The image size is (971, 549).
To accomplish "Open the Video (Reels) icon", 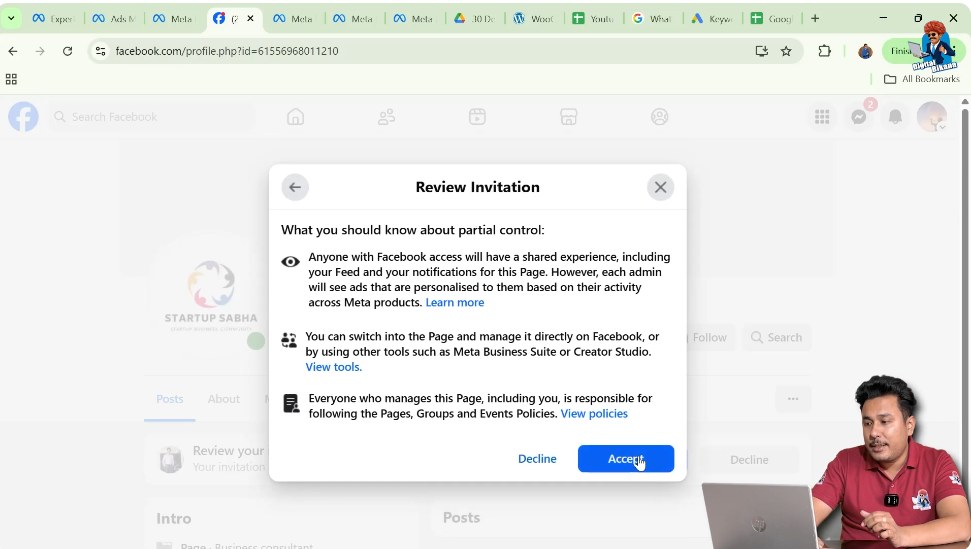I will [x=477, y=116].
